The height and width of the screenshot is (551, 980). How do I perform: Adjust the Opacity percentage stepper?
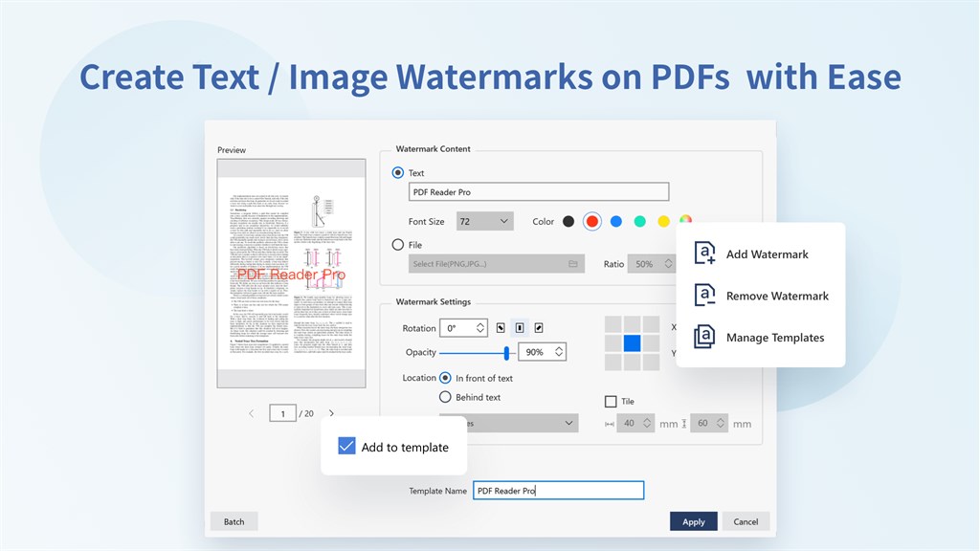(559, 352)
